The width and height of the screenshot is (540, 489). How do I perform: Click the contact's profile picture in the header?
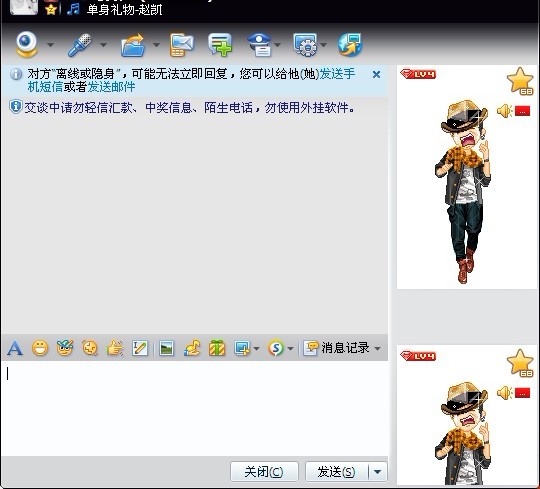[23, 7]
